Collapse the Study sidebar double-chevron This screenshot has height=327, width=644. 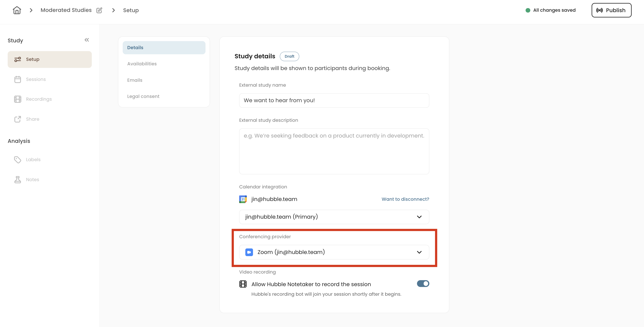point(86,40)
